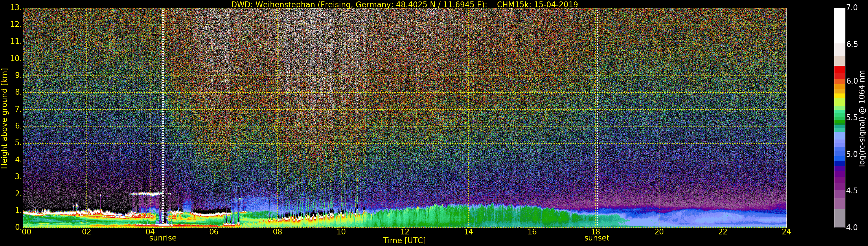Click the '00' tick on the time axis
Screen dimensions: 868x246
pyautogui.click(x=27, y=232)
